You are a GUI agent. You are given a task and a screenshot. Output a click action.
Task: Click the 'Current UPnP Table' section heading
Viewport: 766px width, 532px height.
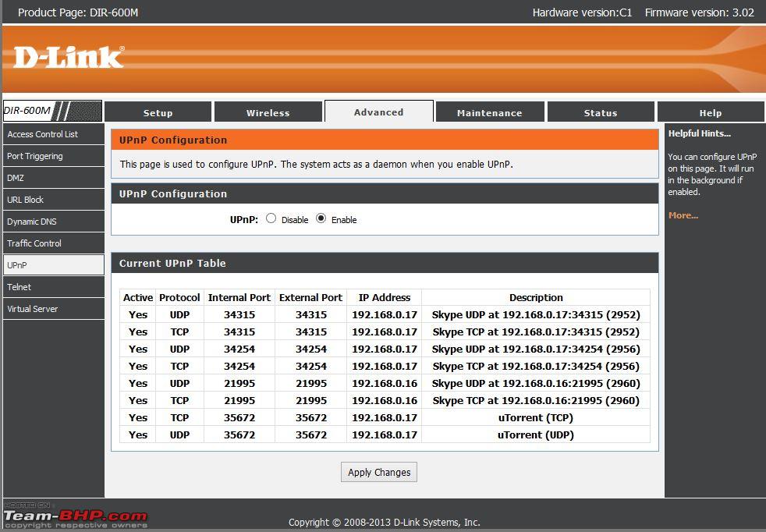pos(172,263)
